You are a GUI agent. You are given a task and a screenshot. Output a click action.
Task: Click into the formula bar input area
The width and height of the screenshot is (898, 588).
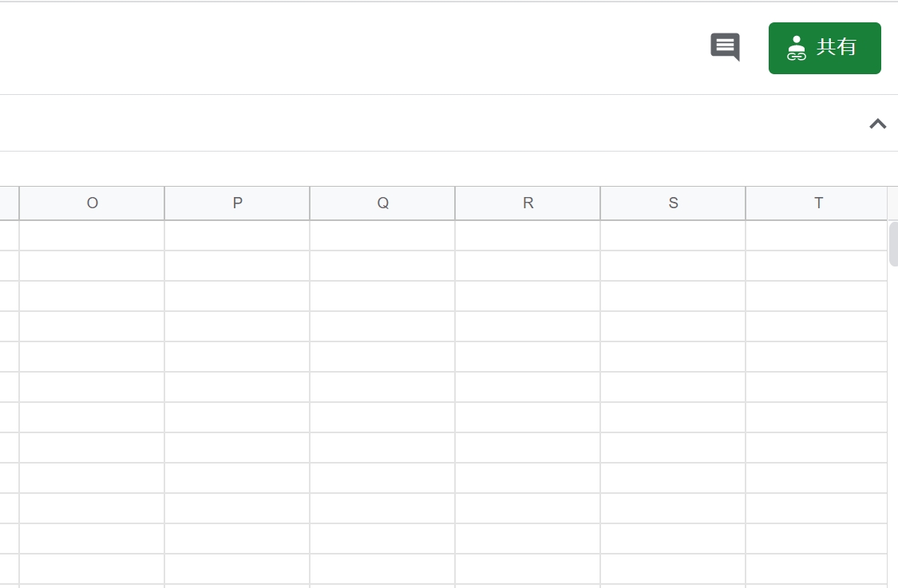click(x=399, y=168)
